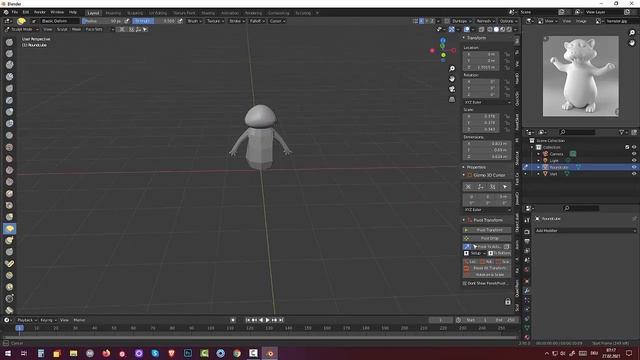Open the Remesh dropdown

pos(485,21)
